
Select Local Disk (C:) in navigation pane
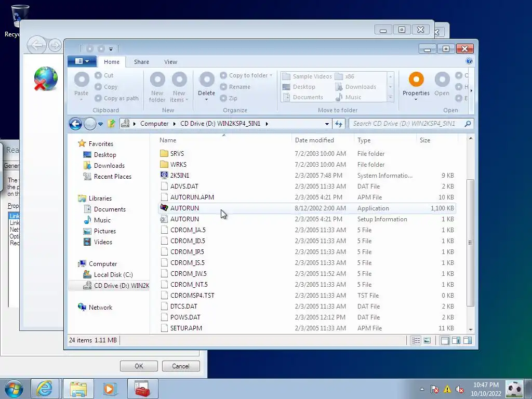(113, 274)
